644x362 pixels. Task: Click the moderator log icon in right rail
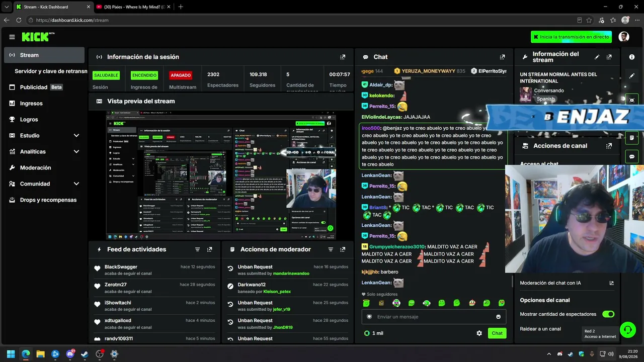click(x=632, y=138)
